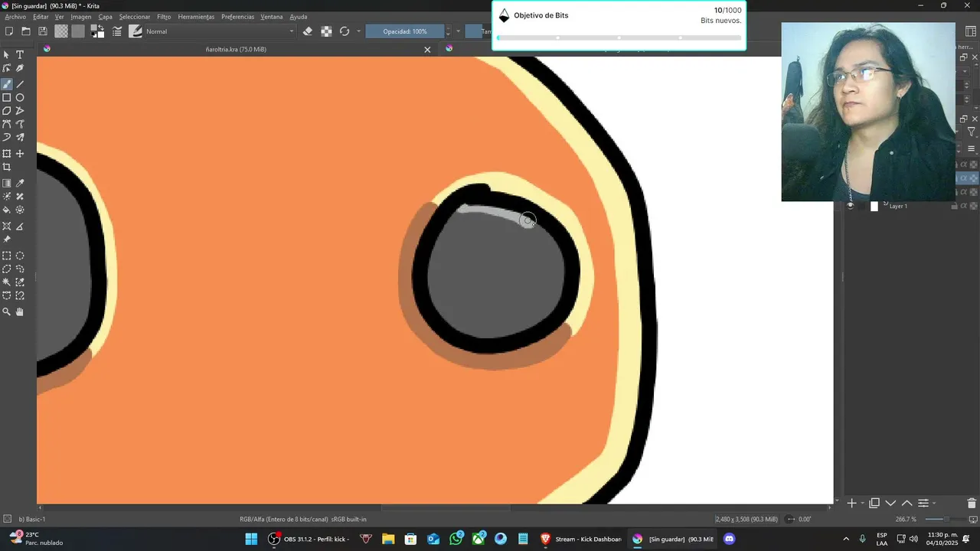980x551 pixels.
Task: Select the Reference Images pin tool
Action: 7,239
